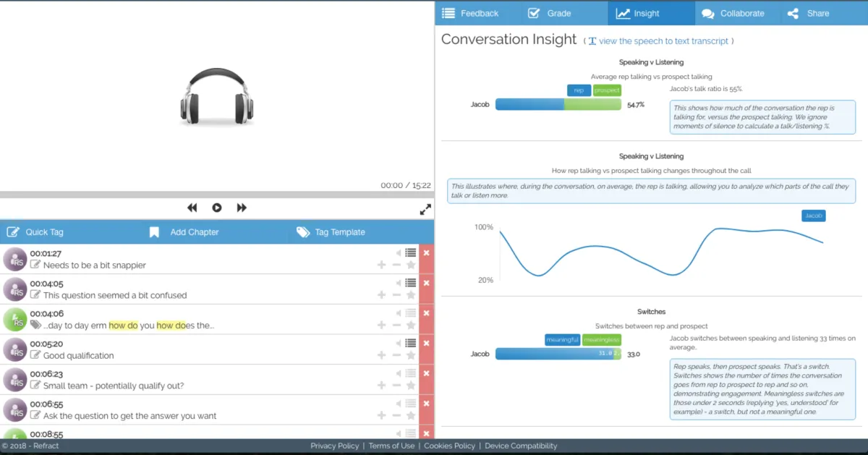Viewport: 868px width, 455px height.
Task: Click minus icon on 'Good qualification' row
Action: (396, 355)
